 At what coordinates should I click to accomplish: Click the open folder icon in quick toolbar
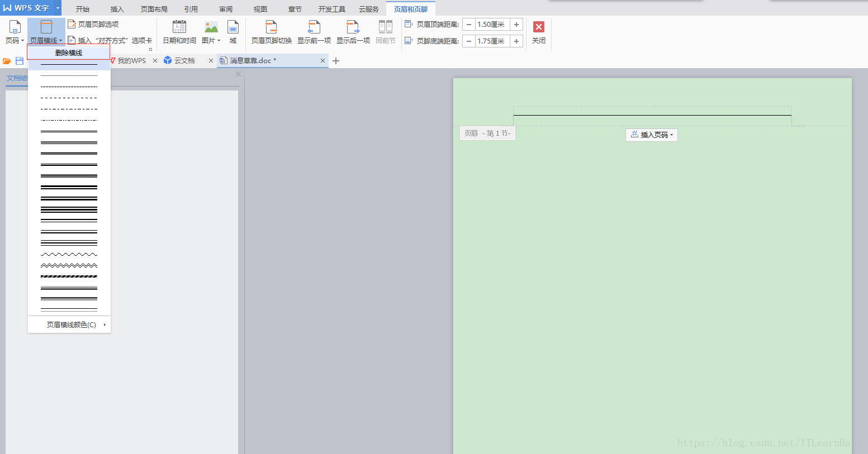click(x=7, y=61)
